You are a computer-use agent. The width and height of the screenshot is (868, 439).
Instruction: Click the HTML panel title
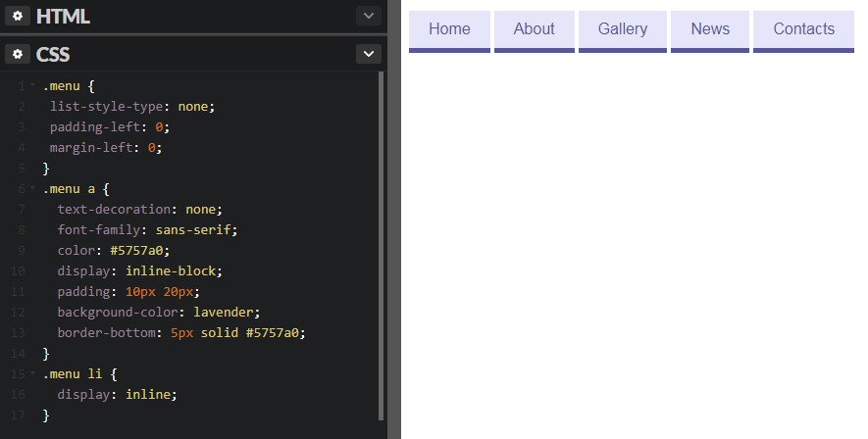pyautogui.click(x=63, y=16)
